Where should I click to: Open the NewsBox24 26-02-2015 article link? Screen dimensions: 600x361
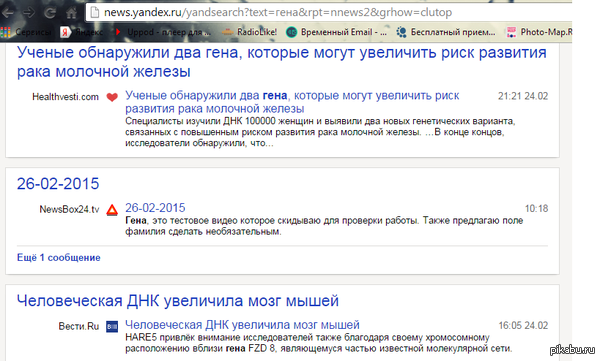coord(155,208)
